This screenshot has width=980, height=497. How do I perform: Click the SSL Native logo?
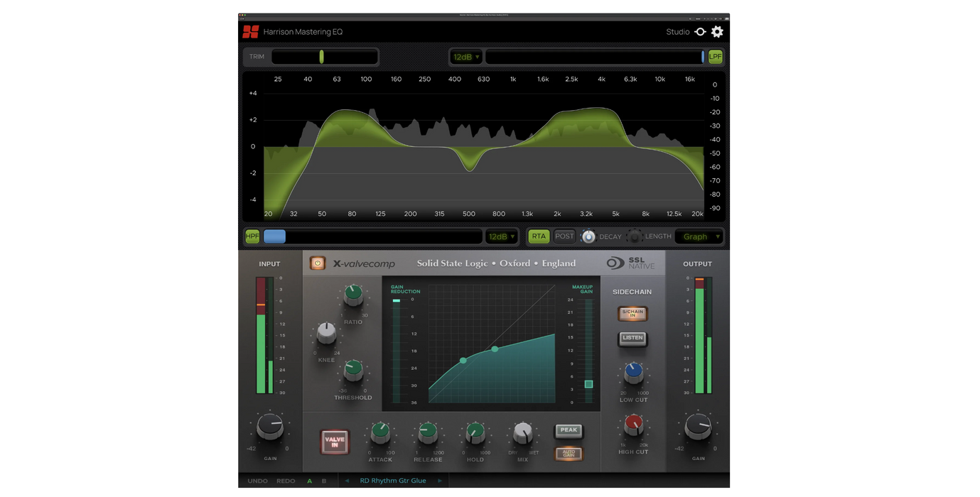(630, 263)
